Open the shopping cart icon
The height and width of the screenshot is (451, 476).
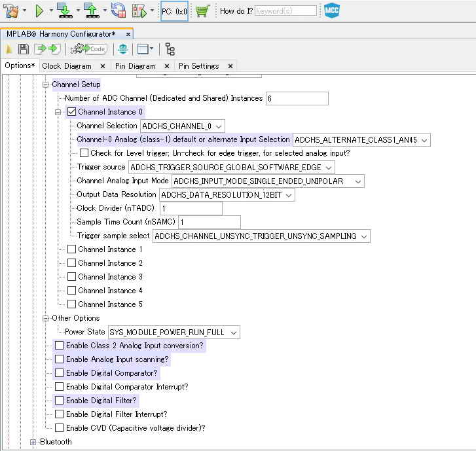[202, 11]
